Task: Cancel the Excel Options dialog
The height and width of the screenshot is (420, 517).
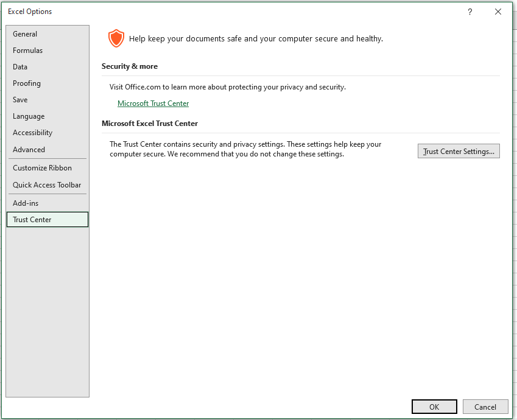Action: click(x=485, y=407)
